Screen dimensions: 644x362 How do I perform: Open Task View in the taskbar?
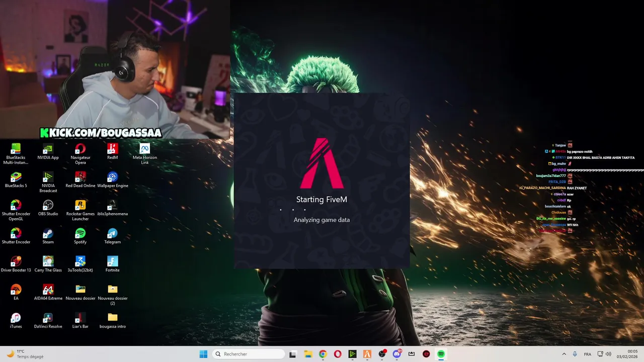[x=293, y=354]
